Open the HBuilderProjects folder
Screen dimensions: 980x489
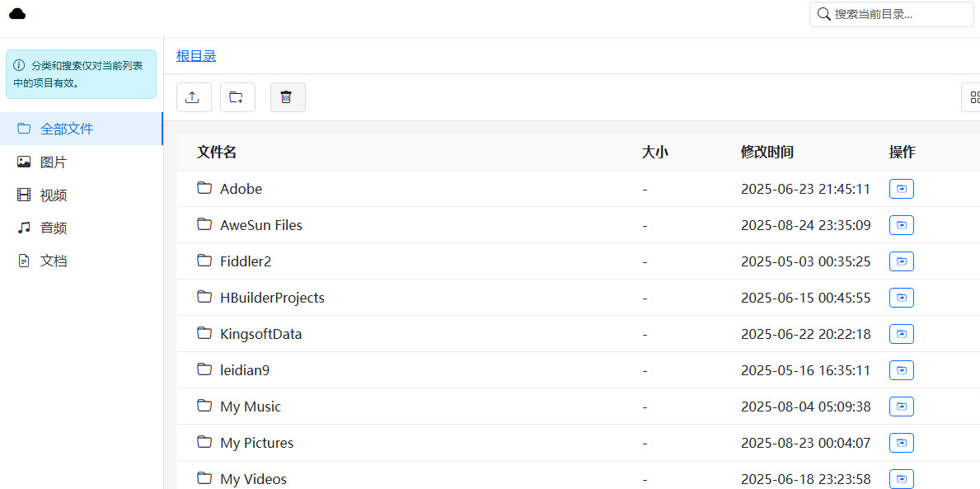[272, 298]
